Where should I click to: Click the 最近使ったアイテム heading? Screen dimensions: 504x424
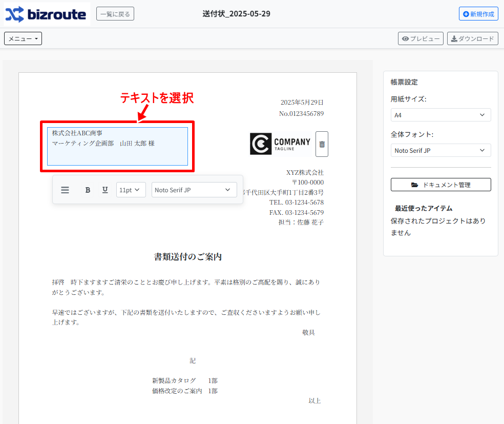pyautogui.click(x=423, y=209)
